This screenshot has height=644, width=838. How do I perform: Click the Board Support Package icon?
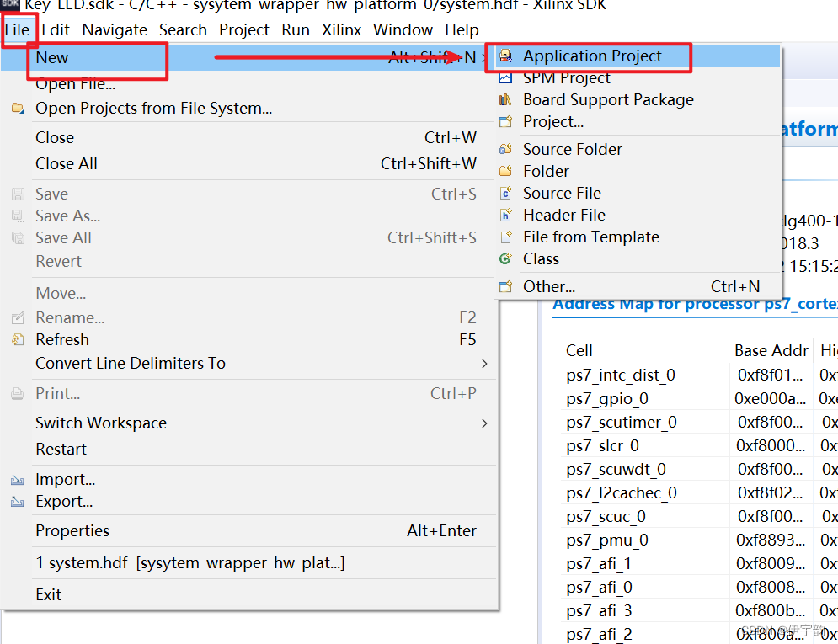tap(505, 100)
